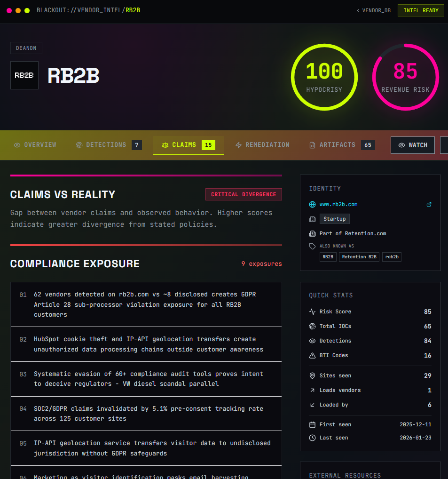Image resolution: width=448 pixels, height=479 pixels.
Task: Click the scales icon on the CLAIMS tab
Action: tap(165, 145)
